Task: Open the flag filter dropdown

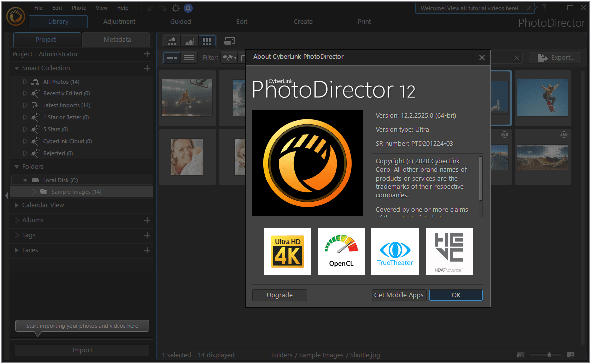Action: [229, 58]
